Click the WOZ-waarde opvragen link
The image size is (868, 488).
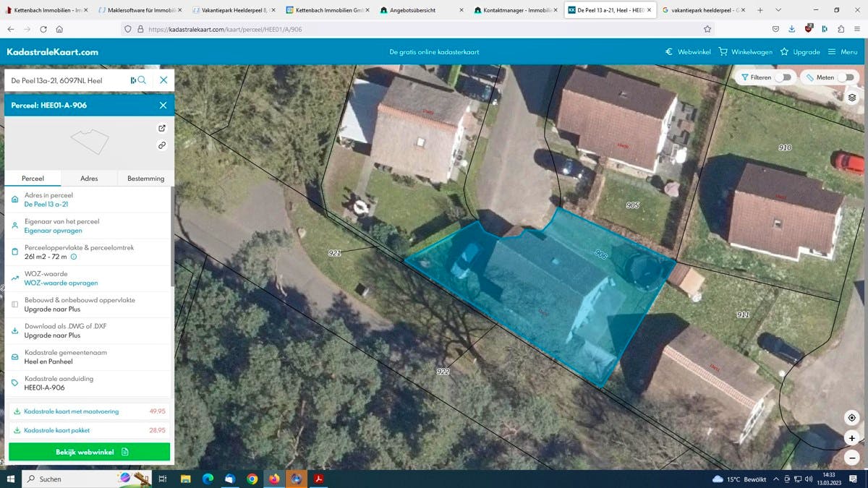tap(61, 283)
